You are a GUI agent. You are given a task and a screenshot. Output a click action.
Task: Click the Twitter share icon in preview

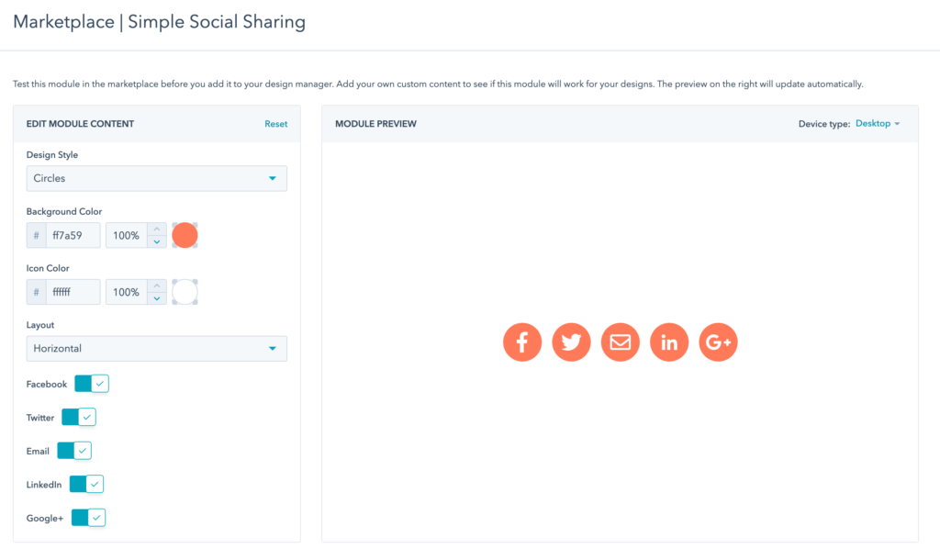click(571, 342)
